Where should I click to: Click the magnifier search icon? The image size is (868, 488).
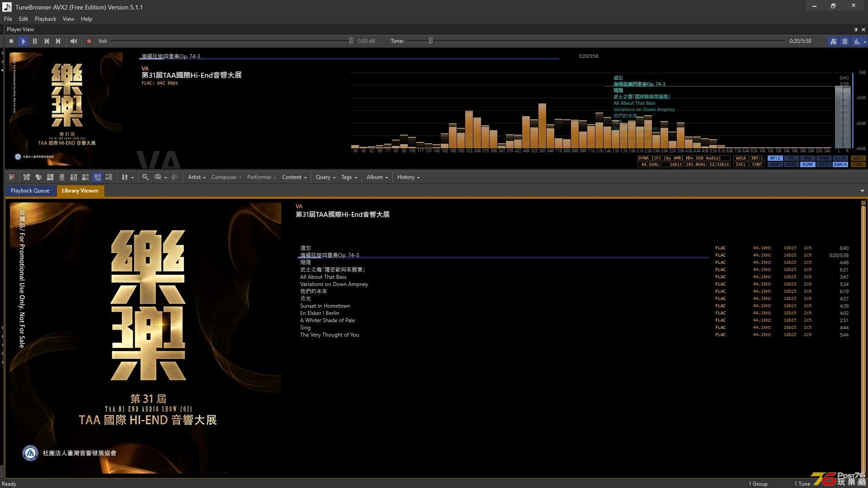pyautogui.click(x=145, y=177)
